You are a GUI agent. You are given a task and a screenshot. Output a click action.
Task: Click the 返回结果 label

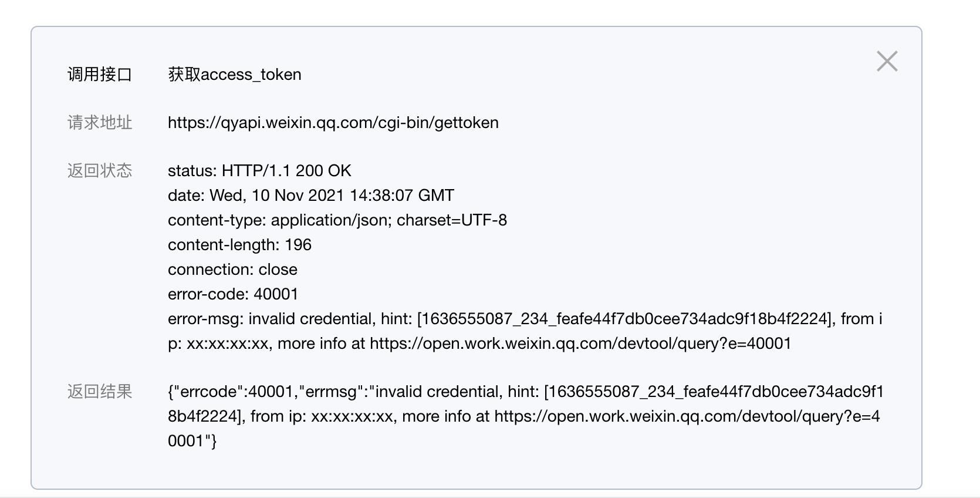click(x=100, y=392)
